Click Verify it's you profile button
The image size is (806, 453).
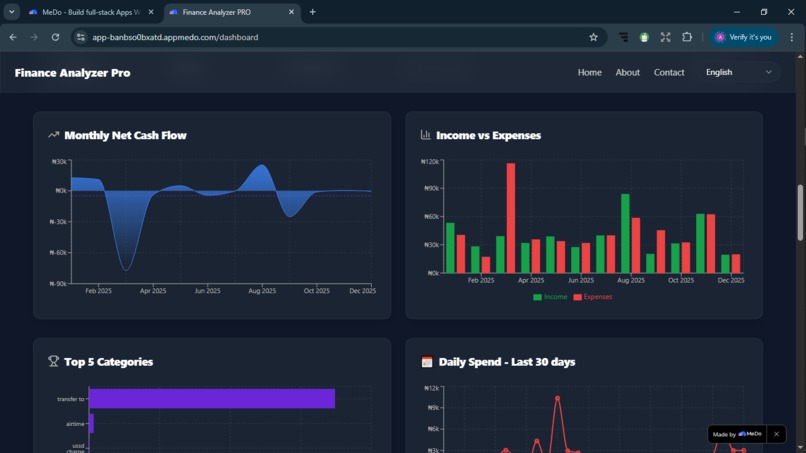click(744, 37)
